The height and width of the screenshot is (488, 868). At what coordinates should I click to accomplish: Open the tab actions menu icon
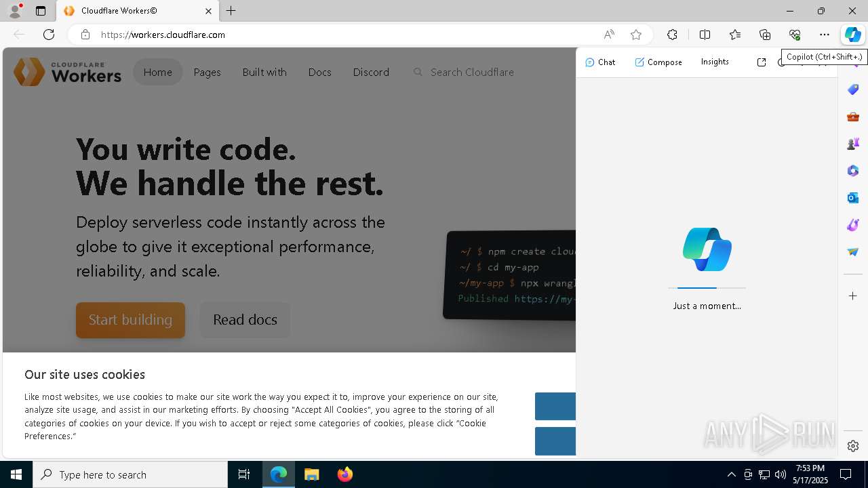coord(41,11)
